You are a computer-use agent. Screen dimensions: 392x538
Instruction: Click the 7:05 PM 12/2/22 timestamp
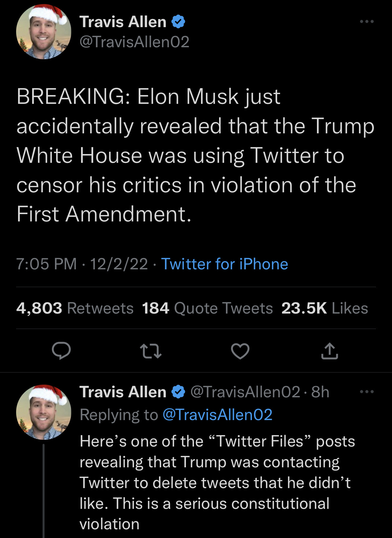82,264
